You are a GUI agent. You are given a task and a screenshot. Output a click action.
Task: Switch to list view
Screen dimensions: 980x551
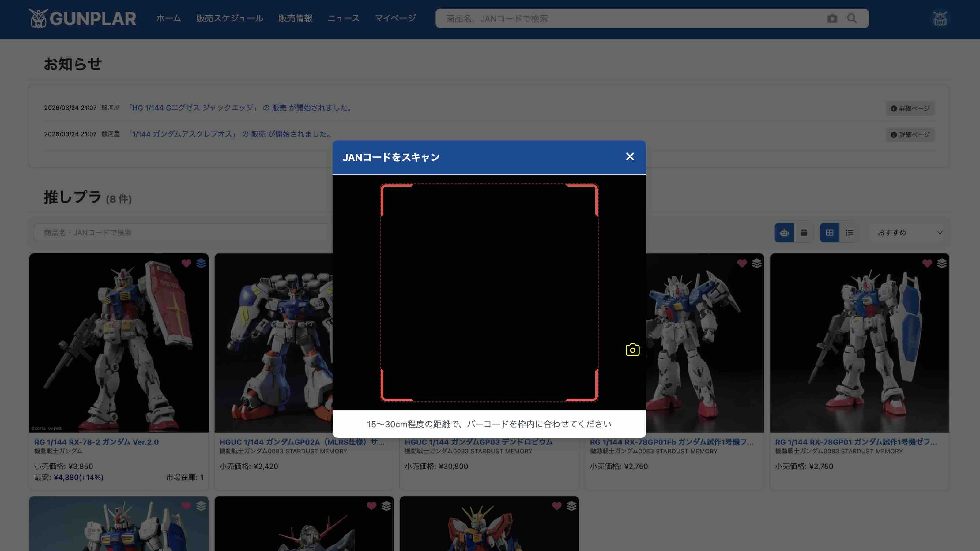pyautogui.click(x=849, y=232)
